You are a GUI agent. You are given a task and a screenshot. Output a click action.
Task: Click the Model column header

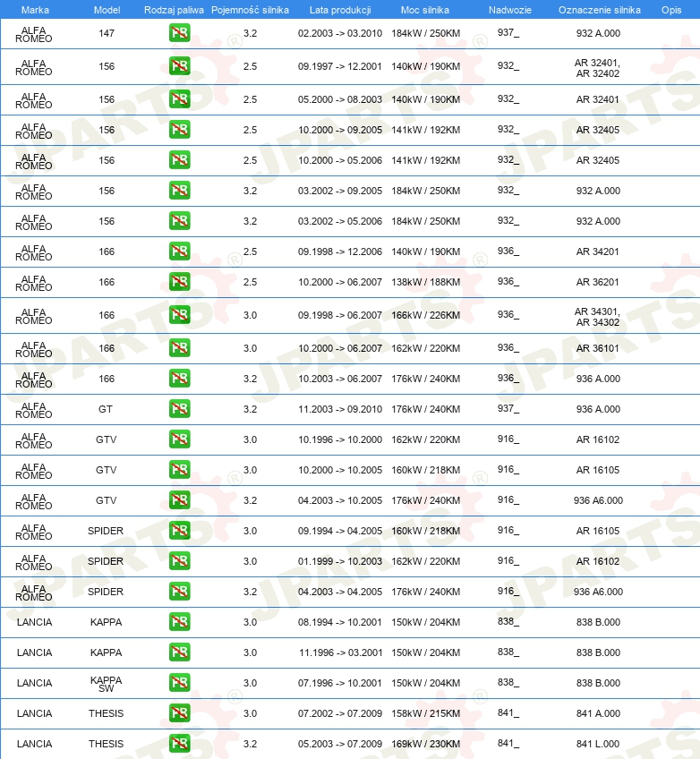[x=107, y=10]
